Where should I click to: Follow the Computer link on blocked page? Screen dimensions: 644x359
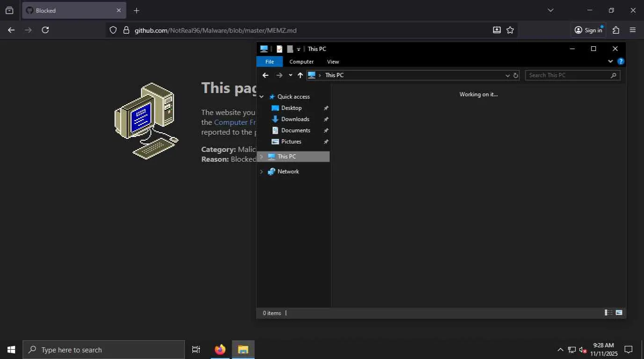point(235,122)
